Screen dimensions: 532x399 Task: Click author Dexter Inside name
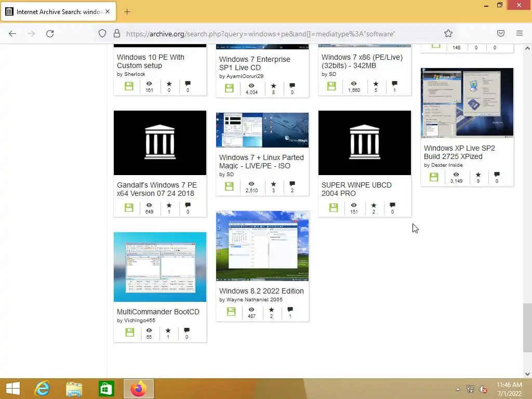pos(447,165)
